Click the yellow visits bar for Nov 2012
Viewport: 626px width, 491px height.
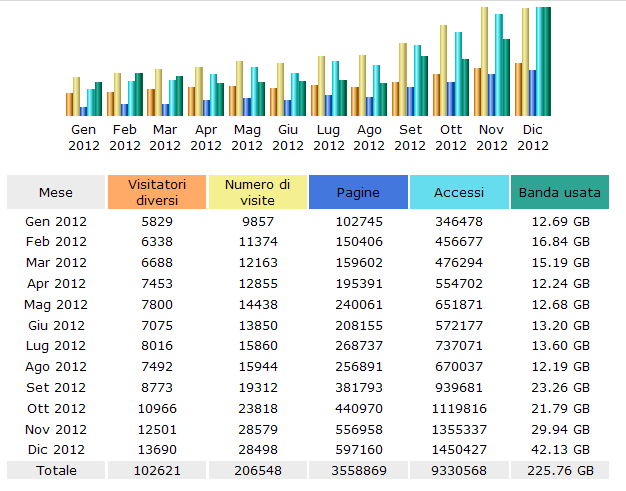pyautogui.click(x=484, y=61)
